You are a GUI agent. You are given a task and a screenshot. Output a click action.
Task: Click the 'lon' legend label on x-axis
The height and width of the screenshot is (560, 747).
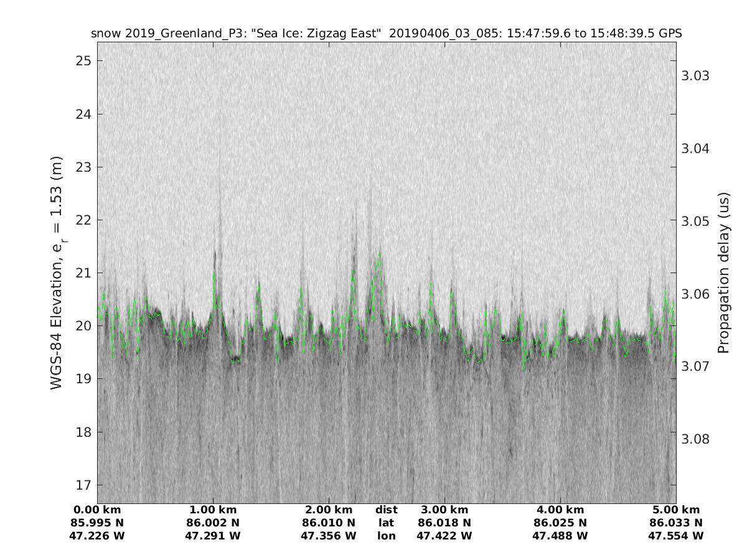[x=386, y=536]
